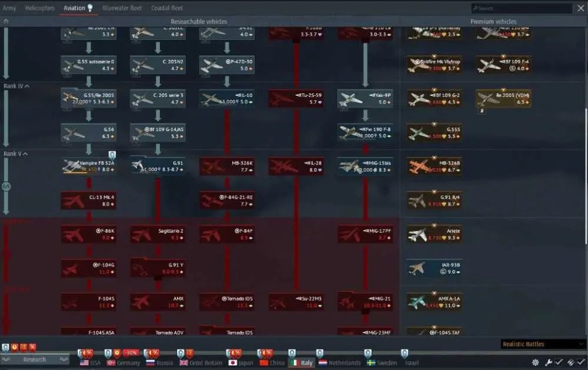588x370 pixels.
Task: Select the C. 205N2 fighter card
Action: pyautogui.click(x=158, y=65)
